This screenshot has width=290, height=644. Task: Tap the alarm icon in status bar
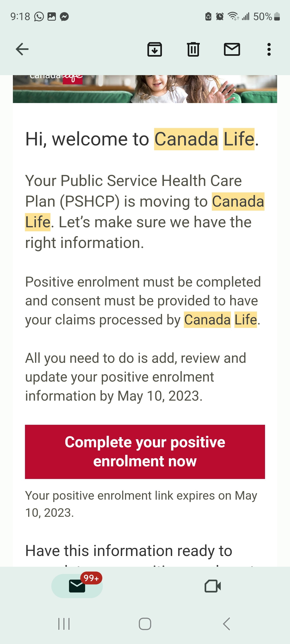pyautogui.click(x=220, y=17)
